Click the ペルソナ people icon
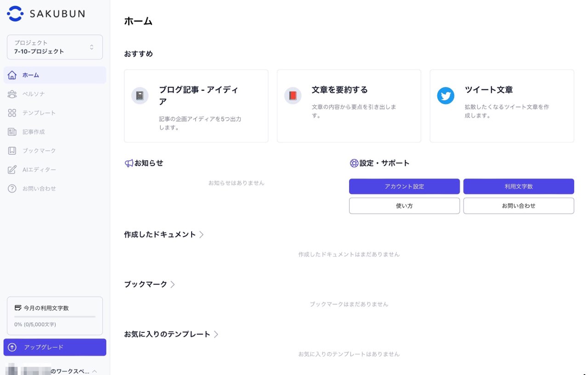This screenshot has width=588, height=375. (x=12, y=94)
